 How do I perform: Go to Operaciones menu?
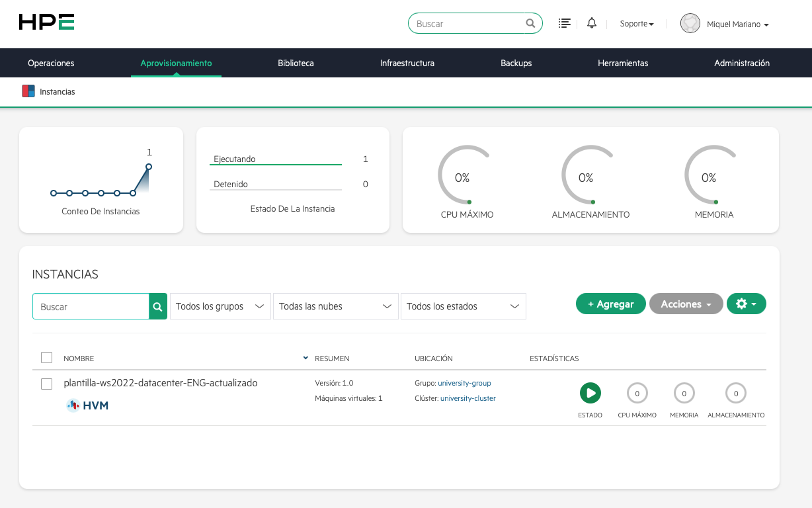point(51,63)
